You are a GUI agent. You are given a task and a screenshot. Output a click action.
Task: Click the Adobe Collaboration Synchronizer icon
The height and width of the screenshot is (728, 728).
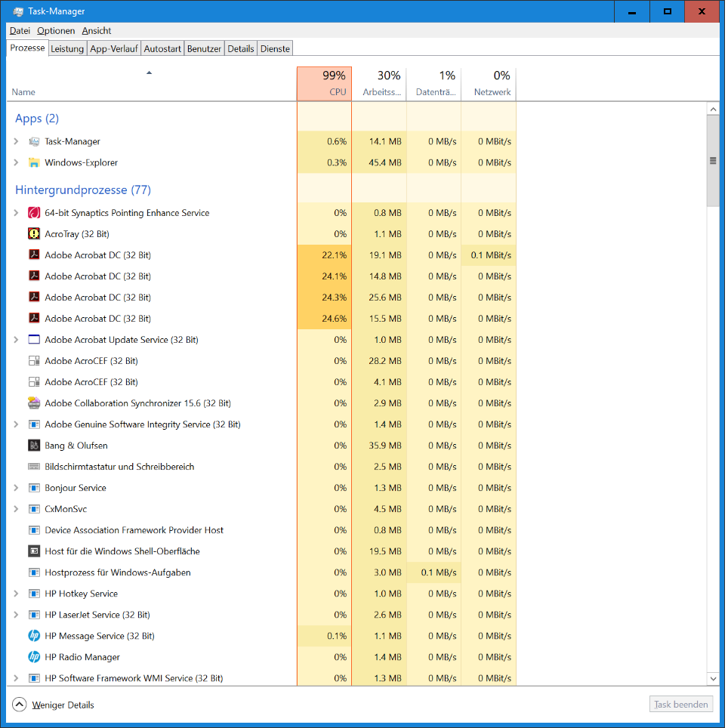(x=34, y=403)
